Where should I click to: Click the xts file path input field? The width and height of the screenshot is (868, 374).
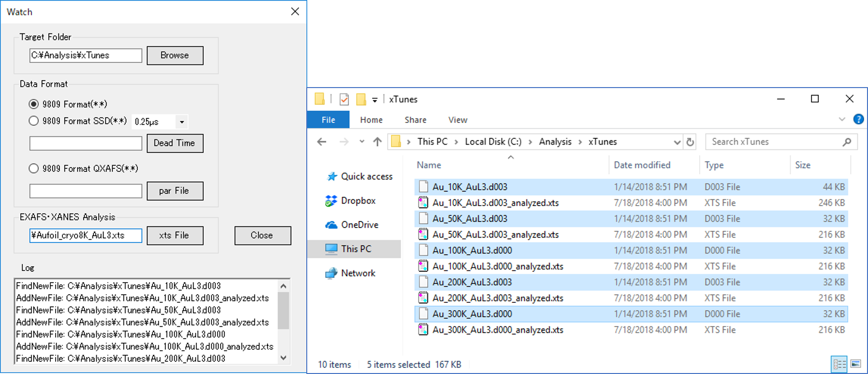point(86,236)
